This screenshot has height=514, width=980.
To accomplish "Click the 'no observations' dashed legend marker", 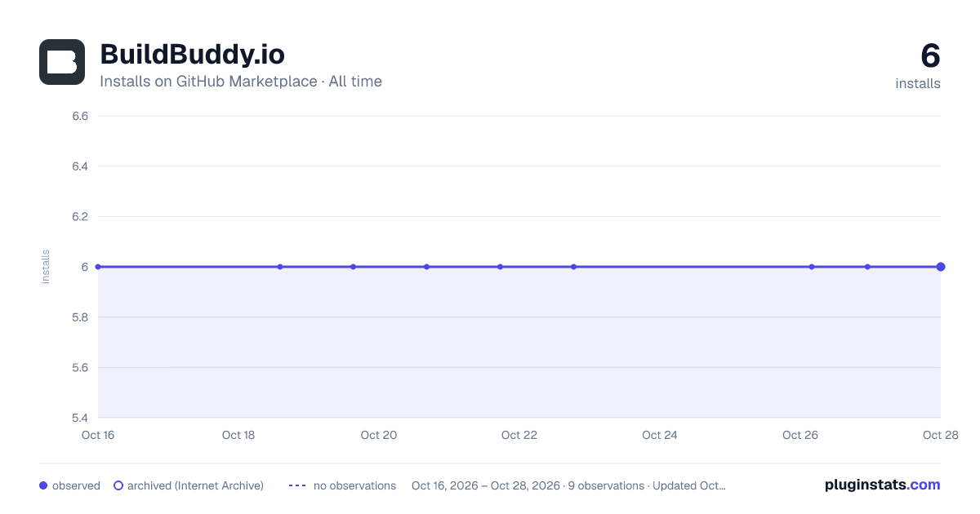I will [297, 485].
